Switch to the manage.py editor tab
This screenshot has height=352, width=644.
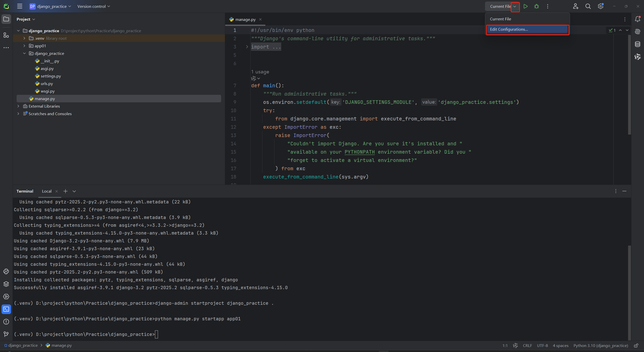[245, 19]
